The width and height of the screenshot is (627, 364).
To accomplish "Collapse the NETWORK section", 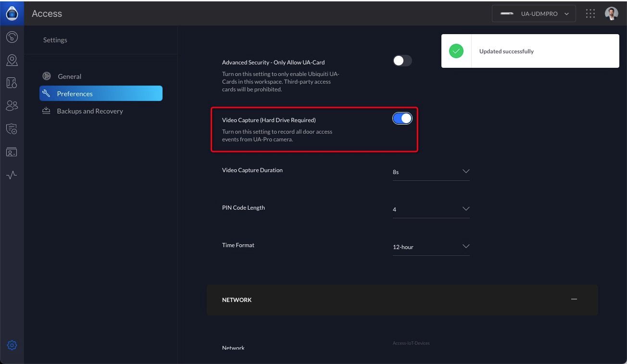I will pyautogui.click(x=574, y=300).
